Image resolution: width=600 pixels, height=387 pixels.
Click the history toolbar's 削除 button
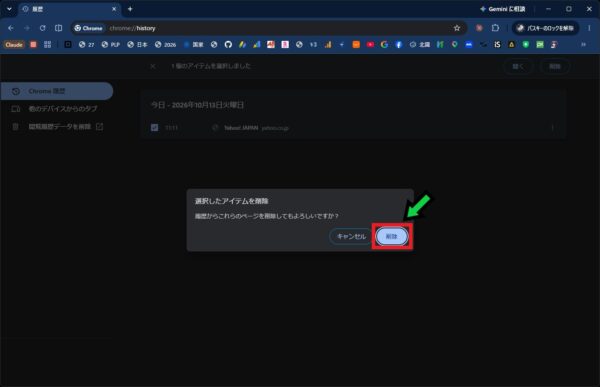[x=555, y=66]
